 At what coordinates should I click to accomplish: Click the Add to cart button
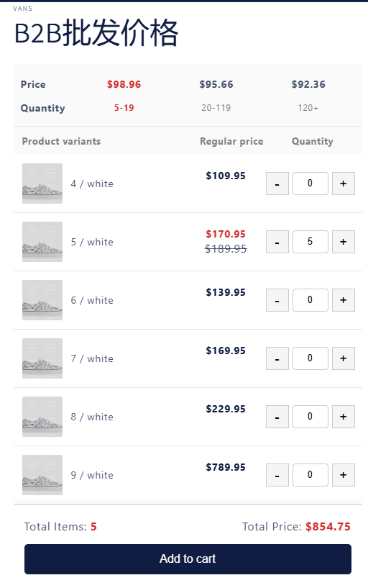188,559
